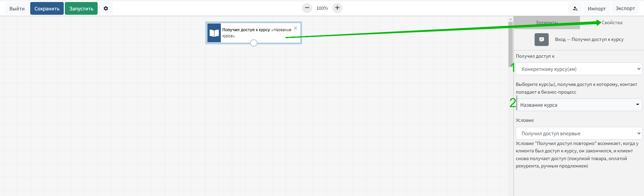644x196 pixels.
Task: Open the Конкретному курсу(ам) dropdown
Action: [579, 69]
